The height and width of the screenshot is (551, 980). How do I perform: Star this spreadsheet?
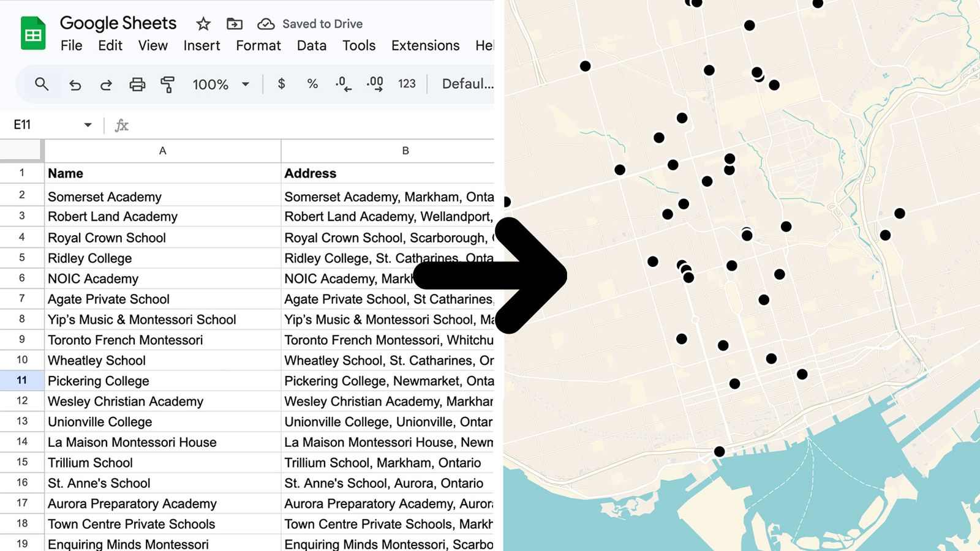click(x=202, y=23)
